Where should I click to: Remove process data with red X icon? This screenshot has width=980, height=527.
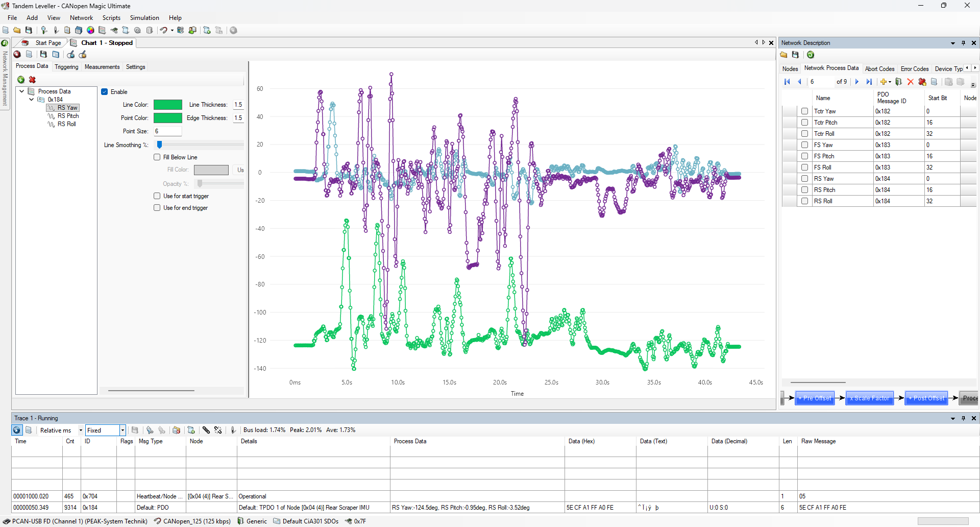point(32,80)
